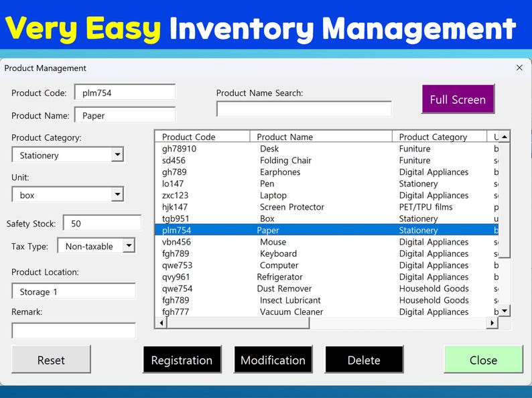532x398 pixels.
Task: Select the highlighted plm754 Paper row
Action: [x=327, y=230]
